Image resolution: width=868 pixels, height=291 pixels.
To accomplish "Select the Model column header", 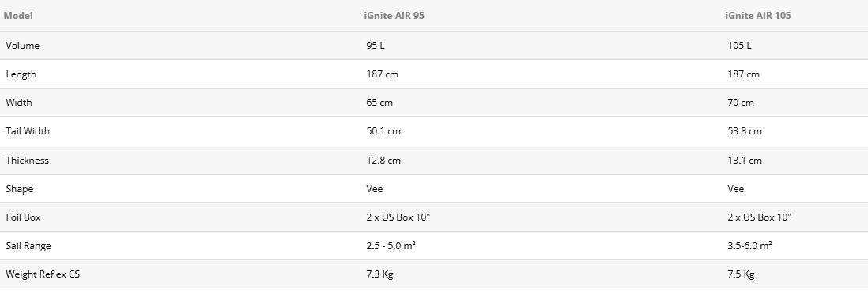I will [18, 16].
